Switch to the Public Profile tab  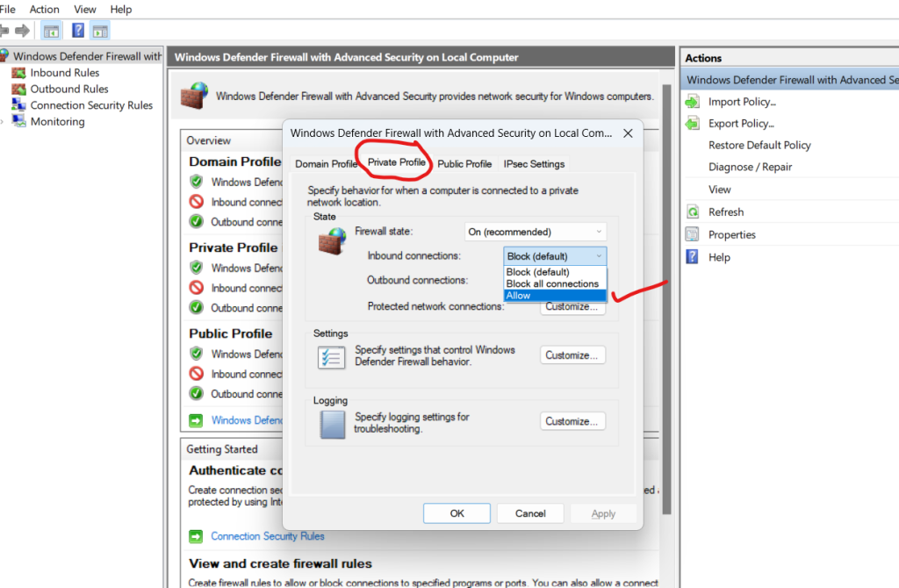point(464,164)
